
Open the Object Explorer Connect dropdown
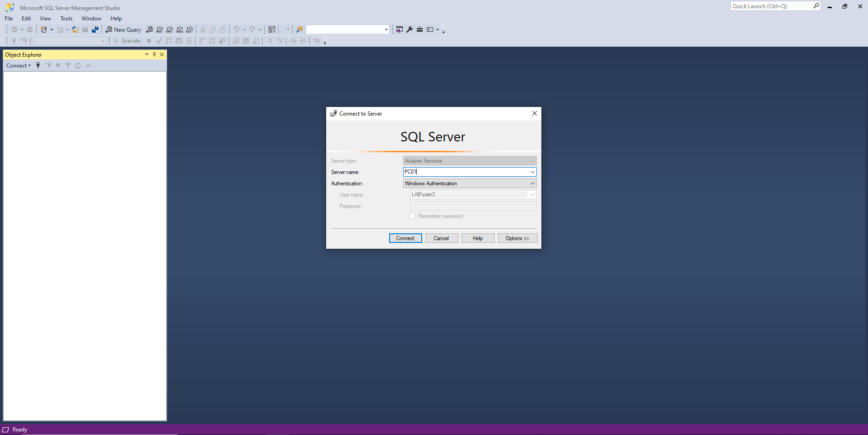(19, 66)
